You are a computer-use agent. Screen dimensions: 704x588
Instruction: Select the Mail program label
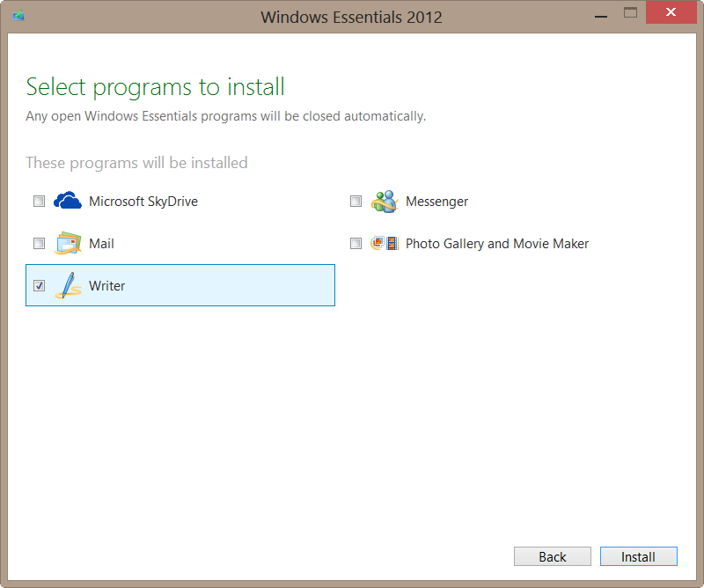coord(101,244)
